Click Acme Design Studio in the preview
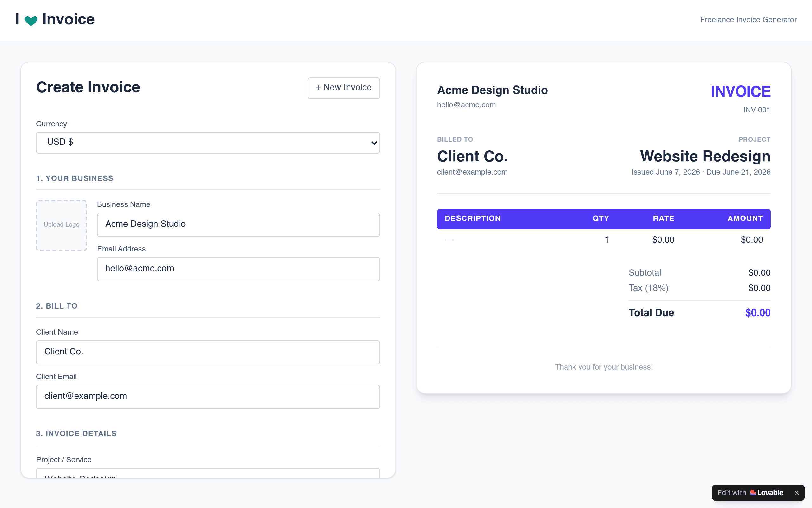Image resolution: width=812 pixels, height=508 pixels. pos(492,90)
